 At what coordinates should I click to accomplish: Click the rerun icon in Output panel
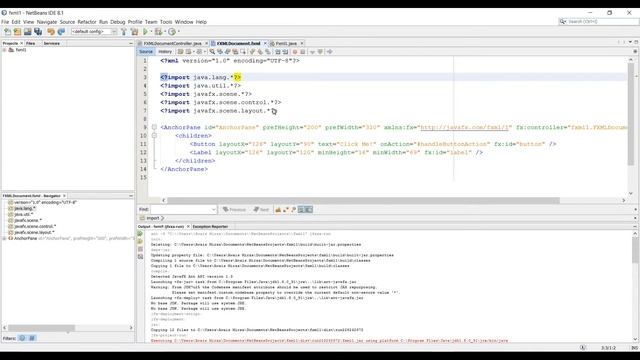[140, 234]
